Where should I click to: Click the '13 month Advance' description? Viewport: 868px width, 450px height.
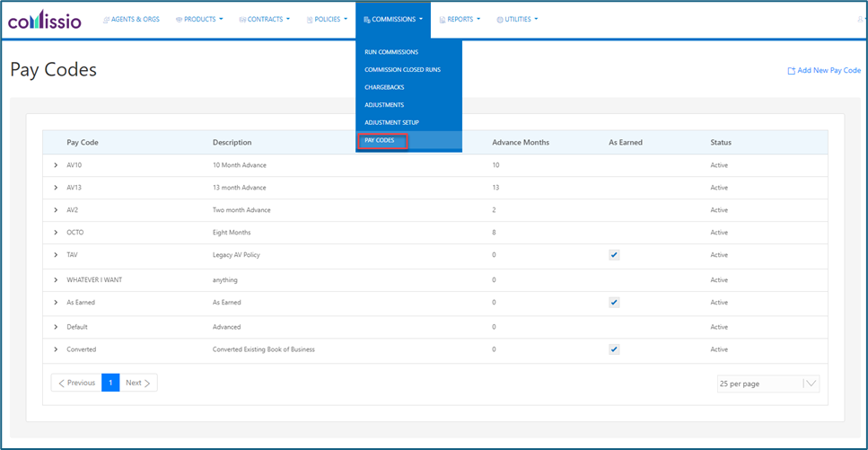239,188
